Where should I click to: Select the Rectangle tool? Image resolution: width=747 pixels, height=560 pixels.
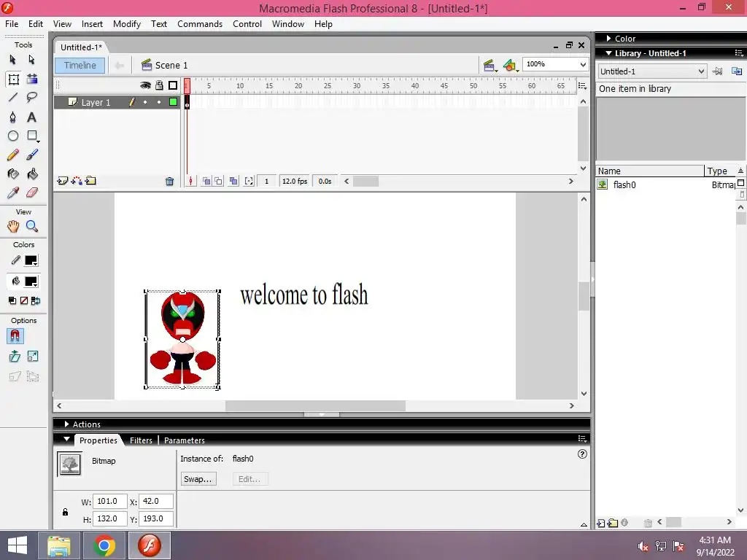click(32, 136)
